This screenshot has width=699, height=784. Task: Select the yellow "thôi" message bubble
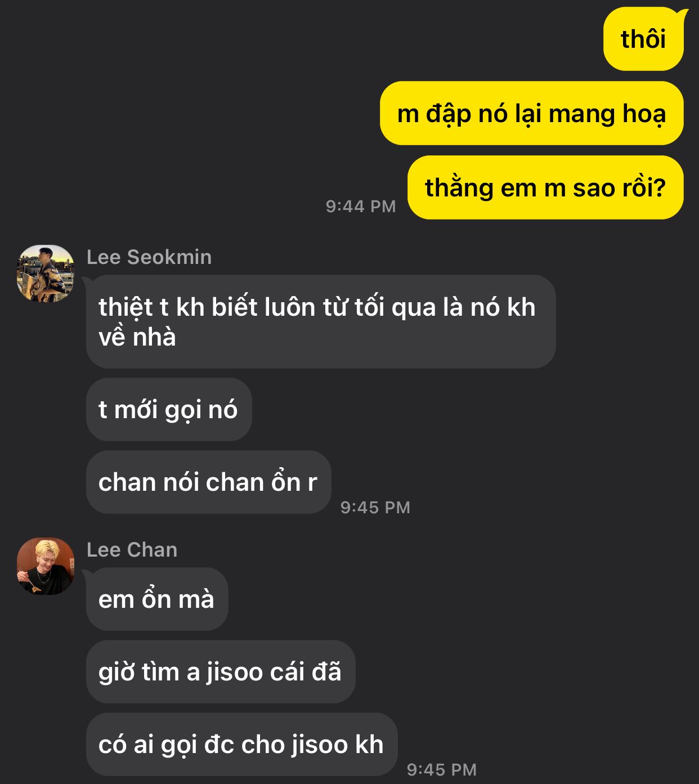[x=643, y=39]
